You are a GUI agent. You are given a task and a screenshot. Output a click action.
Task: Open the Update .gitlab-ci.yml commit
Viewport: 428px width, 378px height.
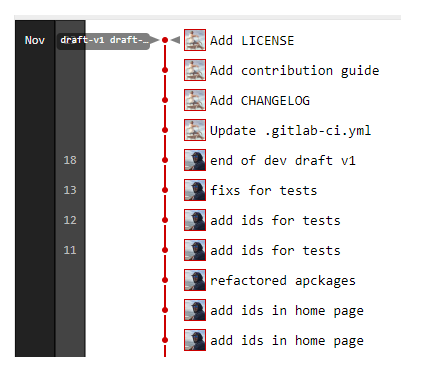(290, 131)
